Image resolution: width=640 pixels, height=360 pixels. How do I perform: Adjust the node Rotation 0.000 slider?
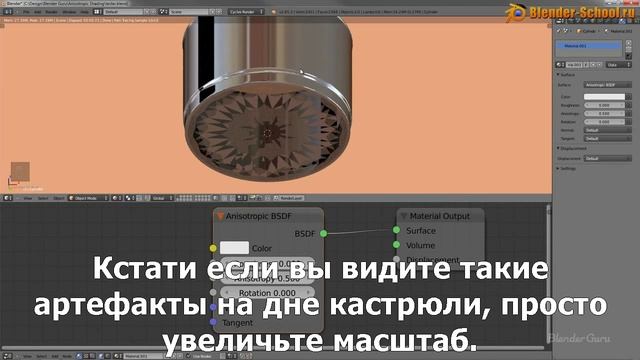point(267,293)
